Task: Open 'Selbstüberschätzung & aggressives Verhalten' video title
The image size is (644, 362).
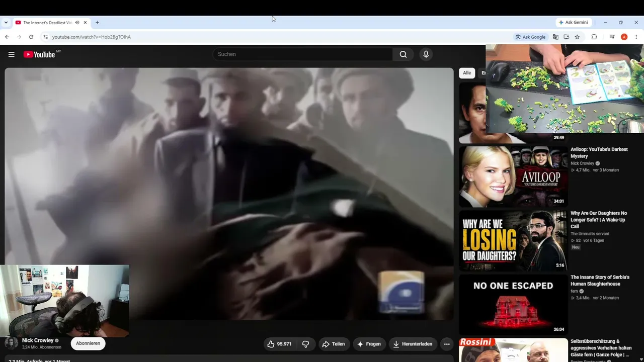Action: [x=601, y=348]
